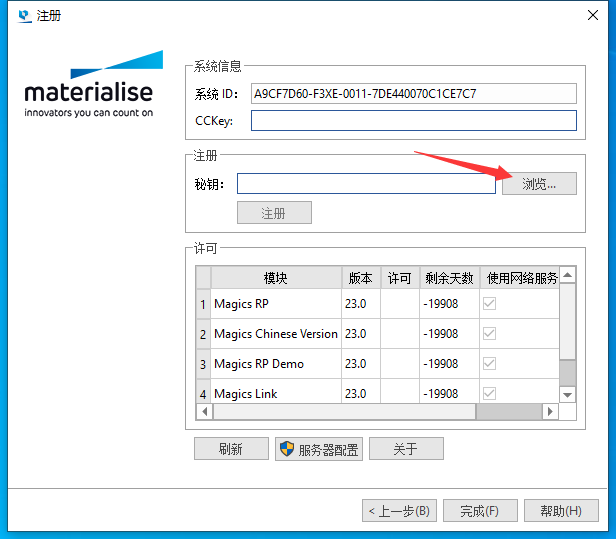Click the 版本 column header
The width and height of the screenshot is (616, 539).
click(x=361, y=278)
